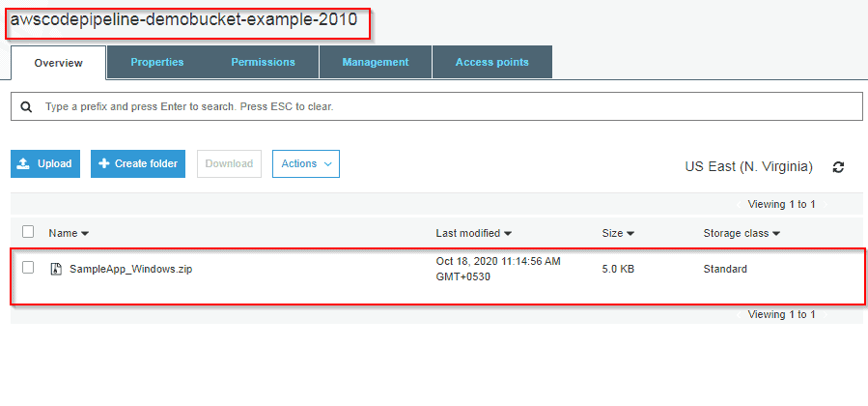Viewport: 868px width, 406px height.
Task: Click the Create folder button
Action: (x=138, y=164)
